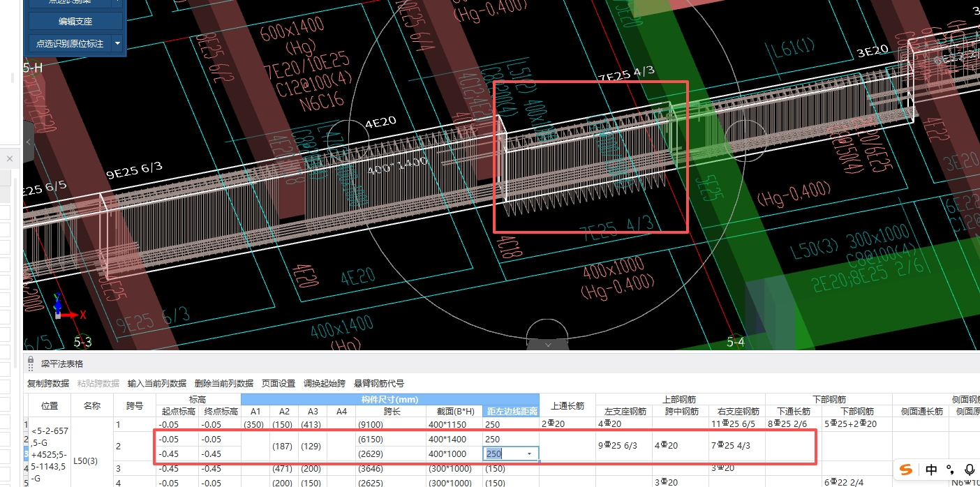Open the dropdown arrow beside 点选识别原位标注

[117, 43]
